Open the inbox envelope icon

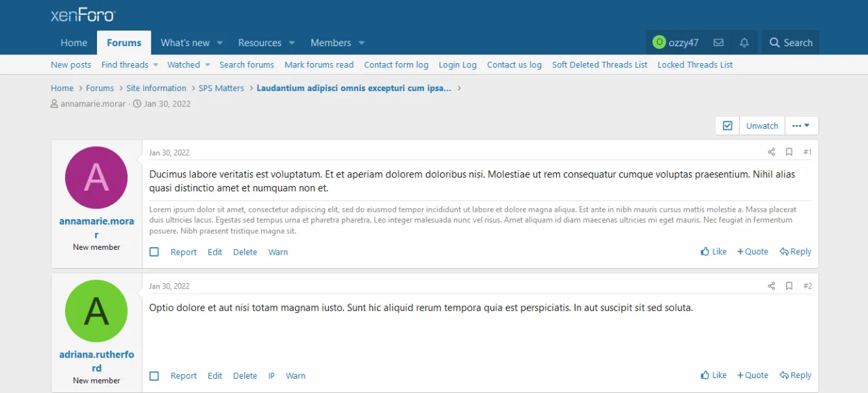point(718,43)
